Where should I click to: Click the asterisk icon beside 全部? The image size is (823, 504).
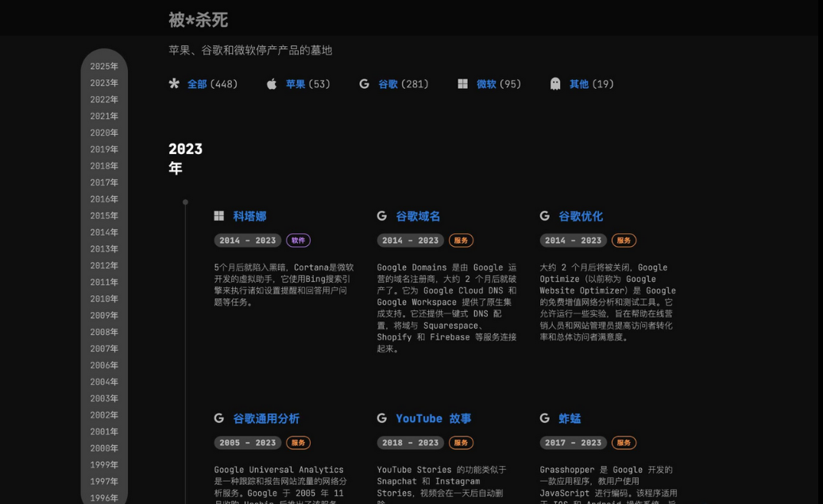click(x=174, y=84)
